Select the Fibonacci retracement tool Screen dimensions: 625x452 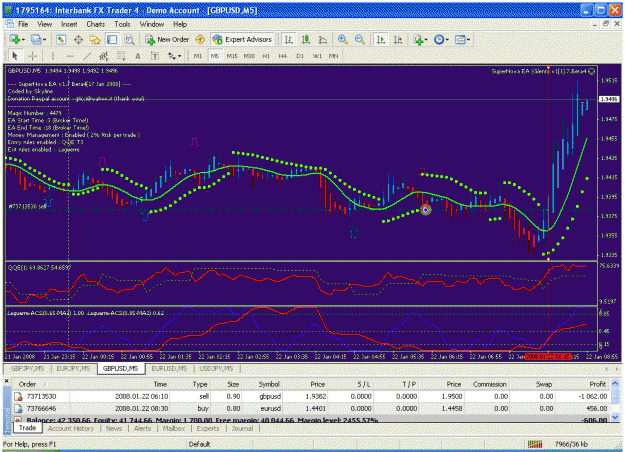click(121, 56)
